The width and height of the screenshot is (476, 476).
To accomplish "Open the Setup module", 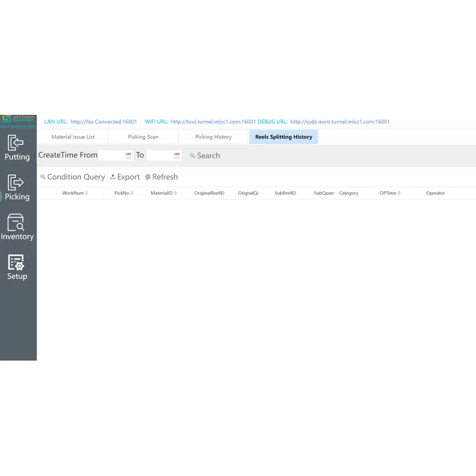I will pos(17,266).
